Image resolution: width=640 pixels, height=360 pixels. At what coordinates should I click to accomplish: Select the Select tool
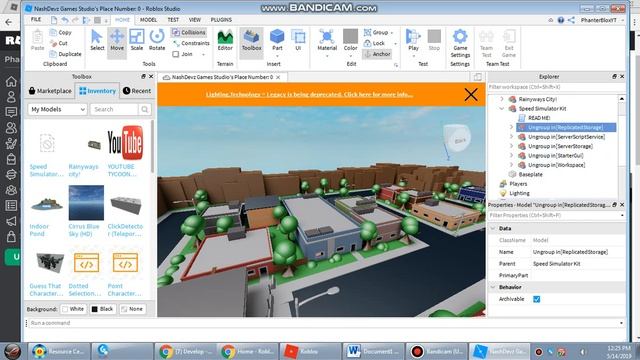97,40
